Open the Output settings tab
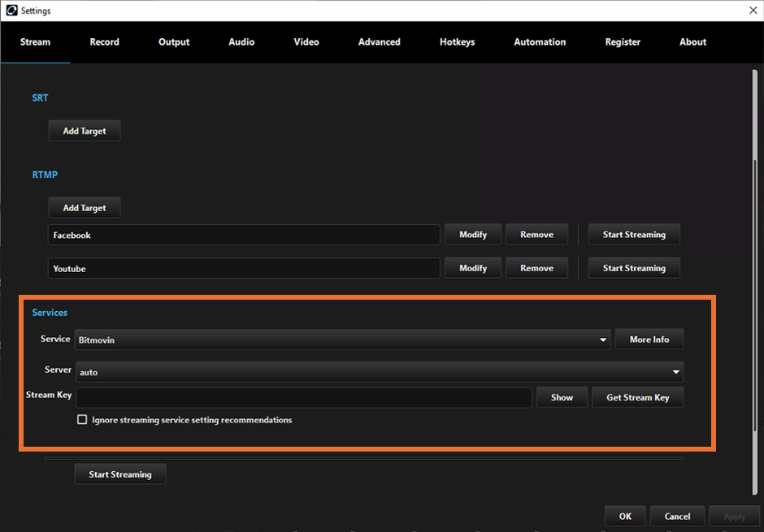 point(173,41)
